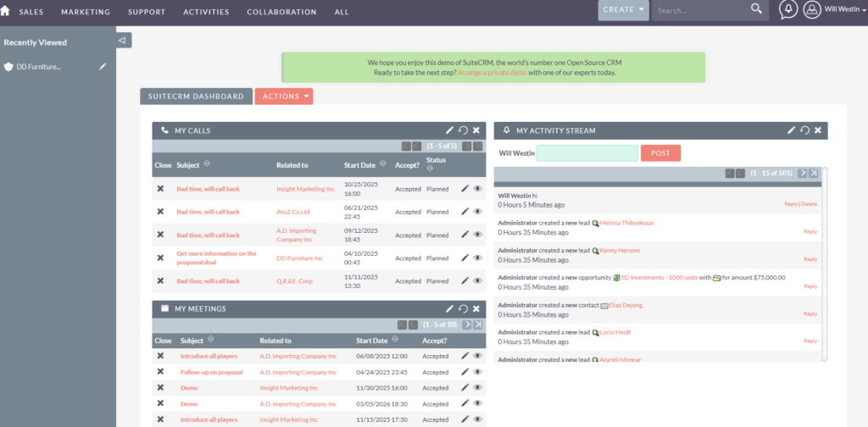Remove the My Calls dashlet
868x427 pixels.
point(476,130)
